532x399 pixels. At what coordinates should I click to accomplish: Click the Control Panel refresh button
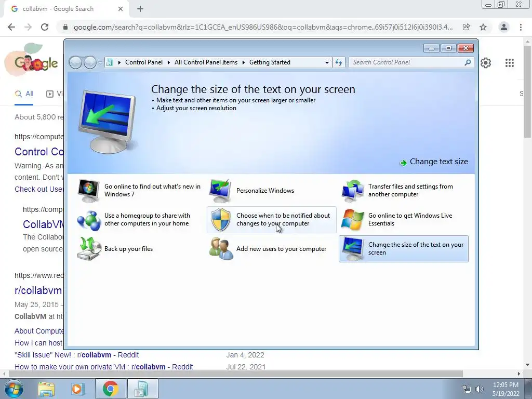pyautogui.click(x=339, y=62)
